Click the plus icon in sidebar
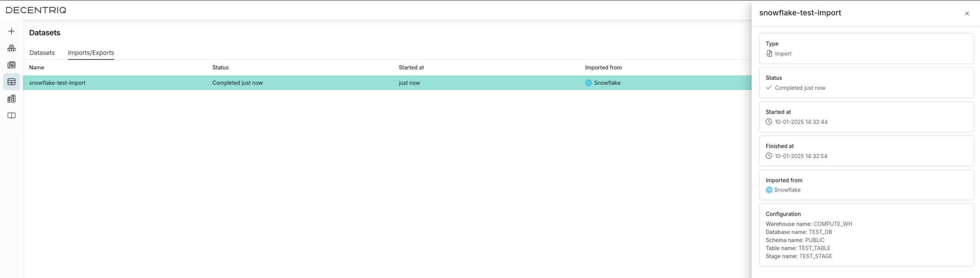The height and width of the screenshot is (278, 980). (11, 31)
